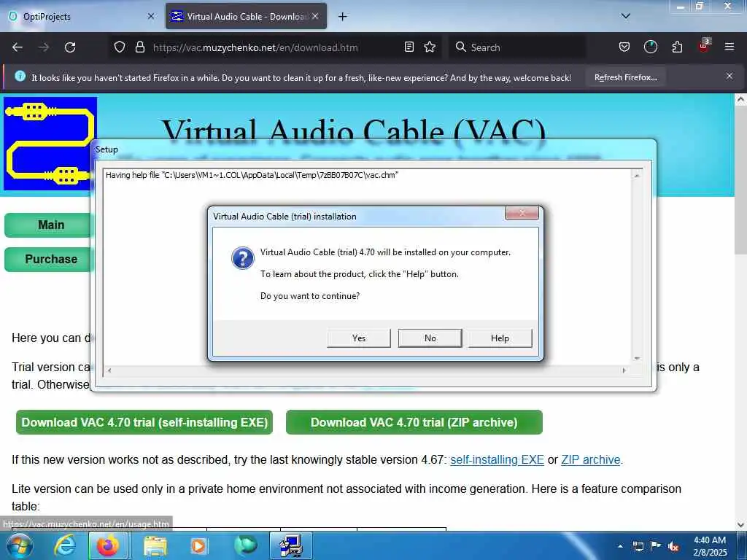Click the circular profile icon in toolbar
The width and height of the screenshot is (747, 560).
[x=650, y=47]
